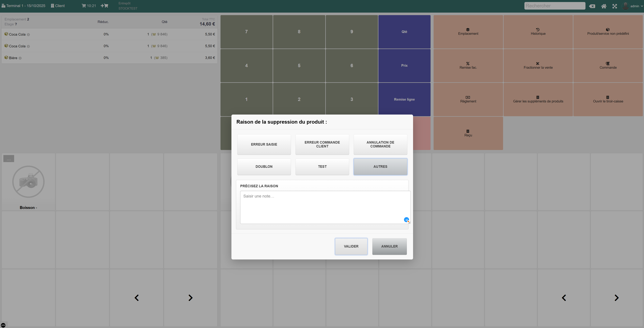Click the info icon next to Bière
The image size is (644, 328).
(20, 58)
